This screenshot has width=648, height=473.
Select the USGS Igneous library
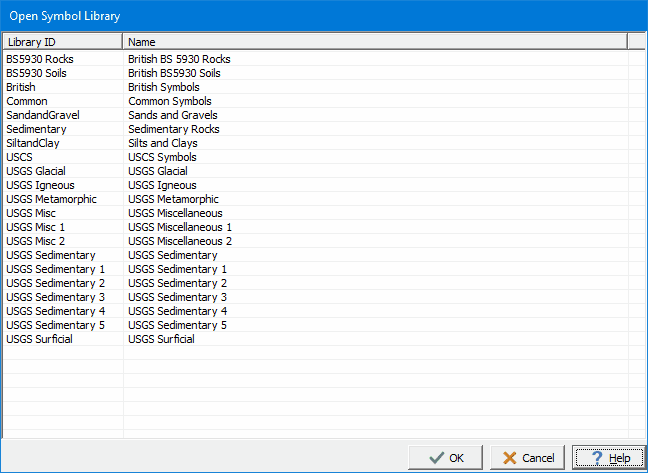40,185
